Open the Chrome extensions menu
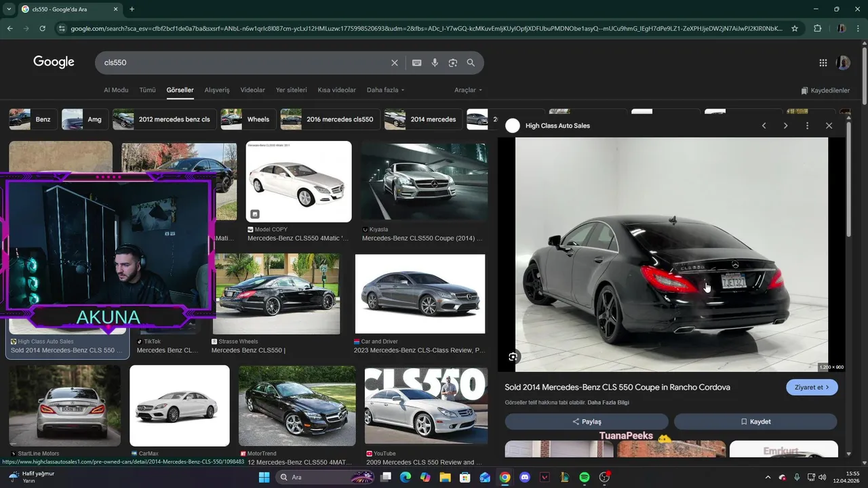This screenshot has height=488, width=868. (817, 28)
